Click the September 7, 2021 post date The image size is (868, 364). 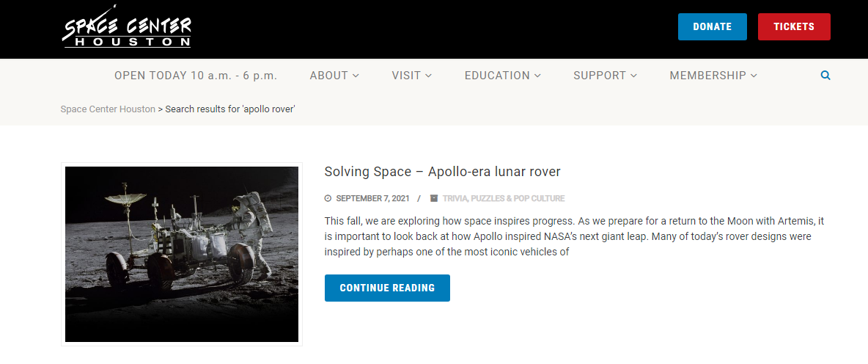tap(372, 198)
